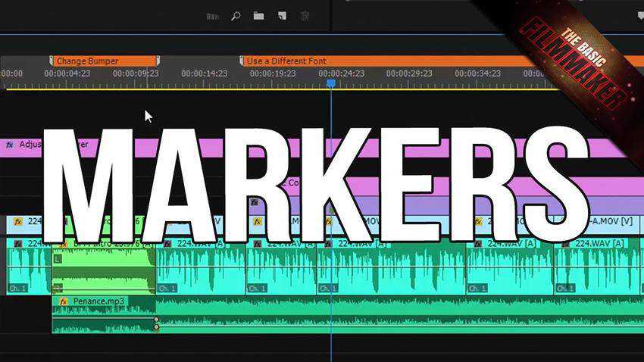
Task: Click the blue playhead handle on the ruler
Action: 330,82
